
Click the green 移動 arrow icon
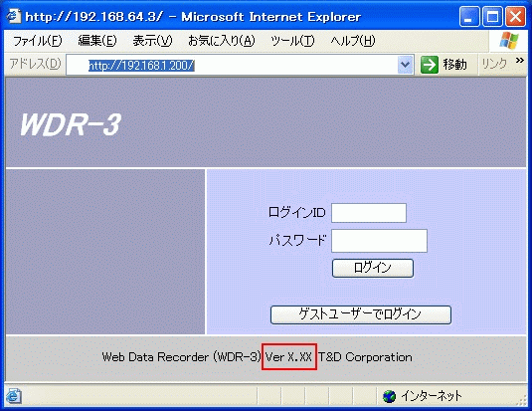pyautogui.click(x=430, y=65)
